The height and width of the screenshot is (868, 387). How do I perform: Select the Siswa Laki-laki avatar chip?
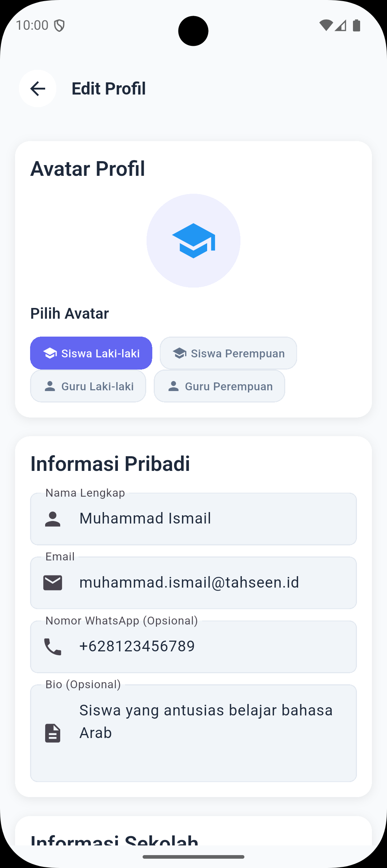91,353
